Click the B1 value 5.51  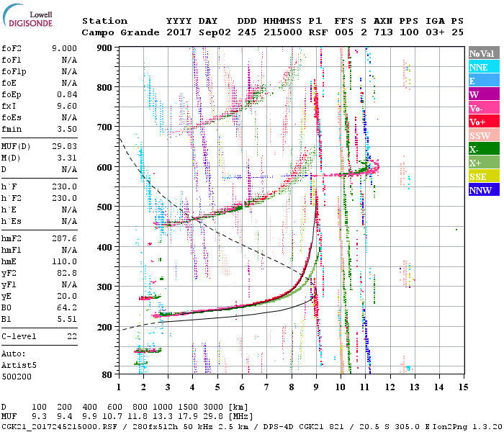[x=67, y=319]
